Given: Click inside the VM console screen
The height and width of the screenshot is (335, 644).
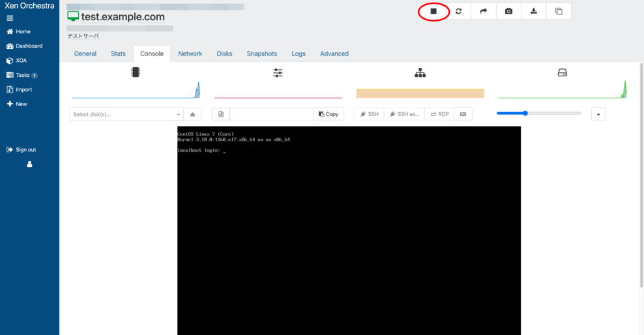Looking at the screenshot, I should click(x=349, y=231).
